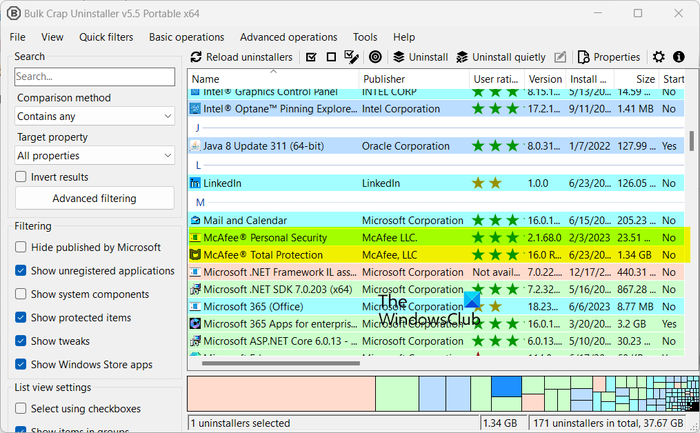Screen dimensions: 700x433
Task: Open the Target property dropdown
Action: pyautogui.click(x=95, y=155)
